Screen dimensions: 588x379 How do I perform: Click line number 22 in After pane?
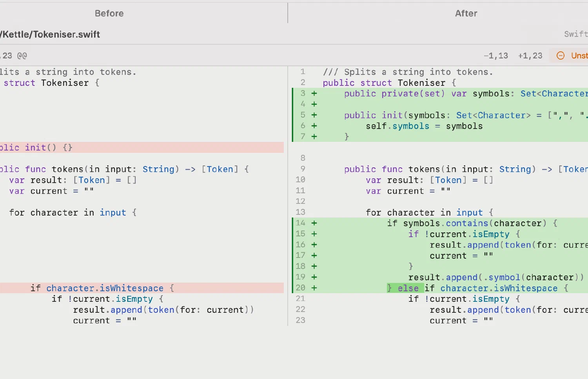[x=300, y=309]
